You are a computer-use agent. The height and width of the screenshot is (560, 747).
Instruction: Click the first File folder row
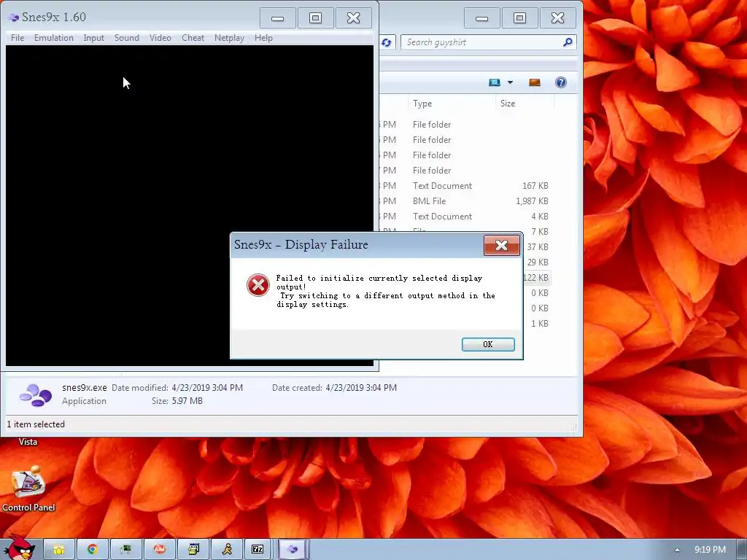click(x=466, y=124)
